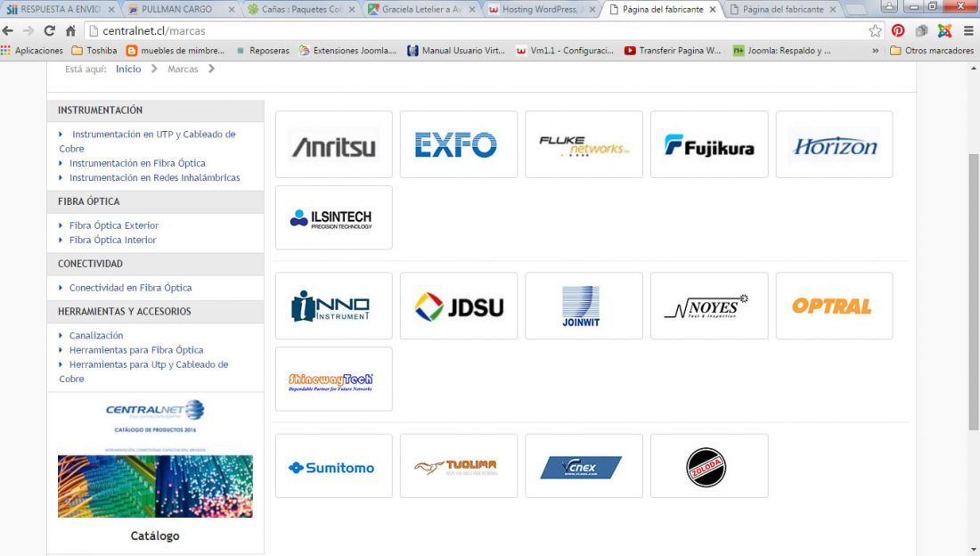Select the INSTRUMENTACIÓN section header
The image size is (980, 556).
tap(156, 110)
